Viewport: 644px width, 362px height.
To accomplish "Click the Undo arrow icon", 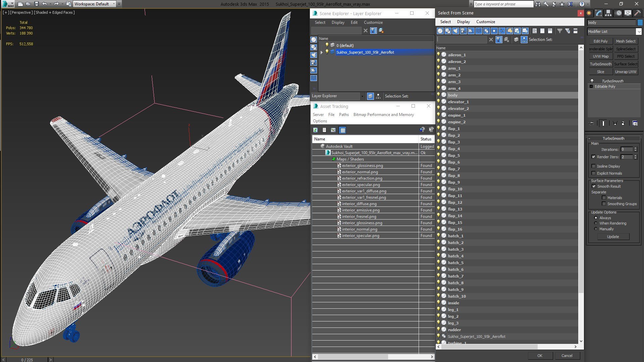I will click(x=44, y=4).
